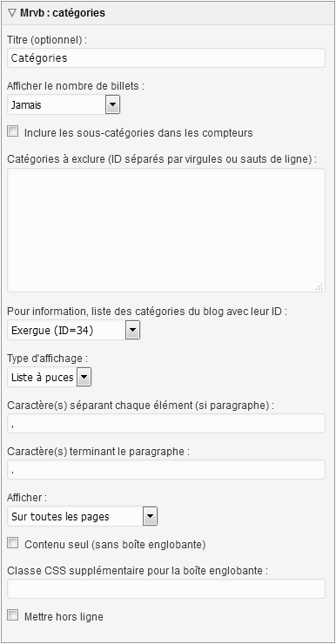Image resolution: width=336 pixels, height=644 pixels.
Task: Click the arrow beside Exergue (ID=34)
Action: 132,330
